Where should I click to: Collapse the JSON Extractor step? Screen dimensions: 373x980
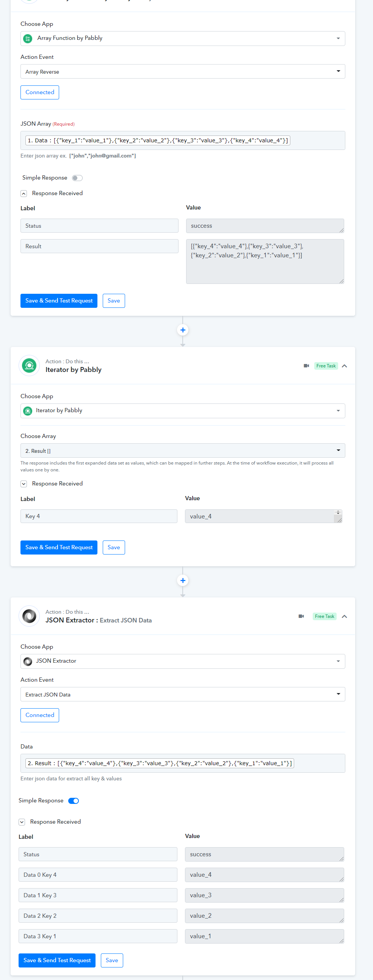[x=344, y=616]
